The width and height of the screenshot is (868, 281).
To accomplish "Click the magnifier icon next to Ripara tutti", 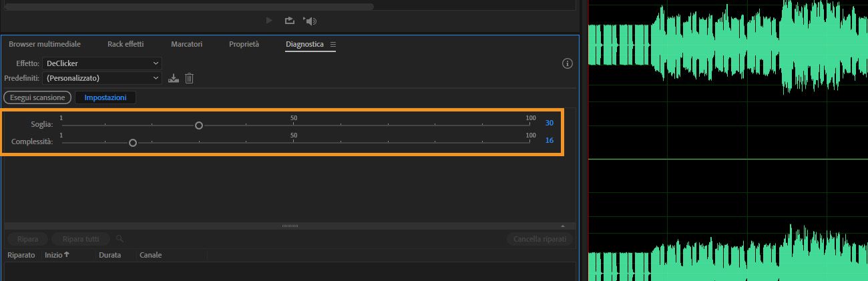I will click(x=120, y=238).
